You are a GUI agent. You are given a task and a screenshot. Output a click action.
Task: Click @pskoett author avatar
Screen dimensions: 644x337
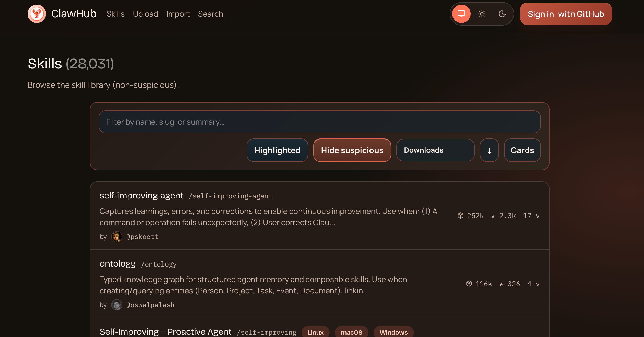116,237
